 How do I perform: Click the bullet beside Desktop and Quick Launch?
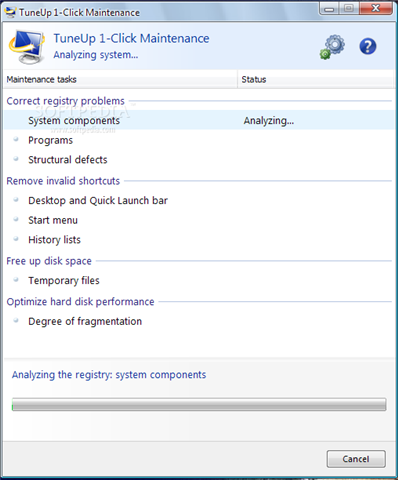[16, 199]
